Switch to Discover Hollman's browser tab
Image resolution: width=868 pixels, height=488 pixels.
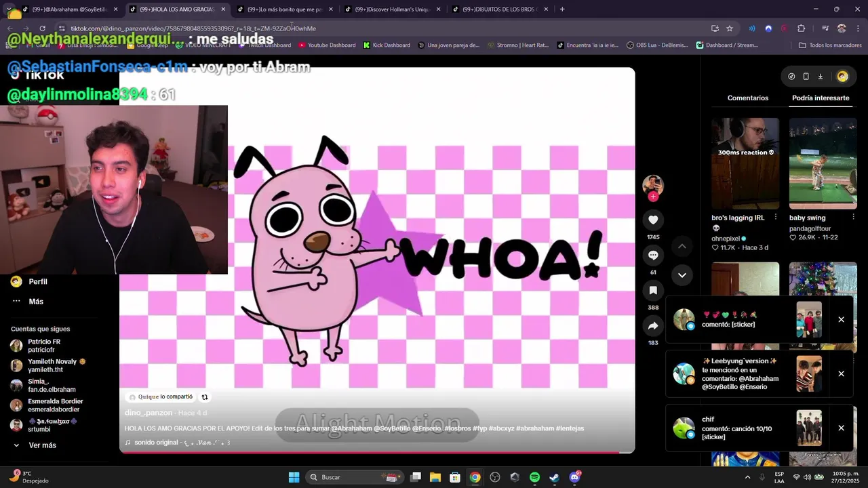(x=392, y=9)
